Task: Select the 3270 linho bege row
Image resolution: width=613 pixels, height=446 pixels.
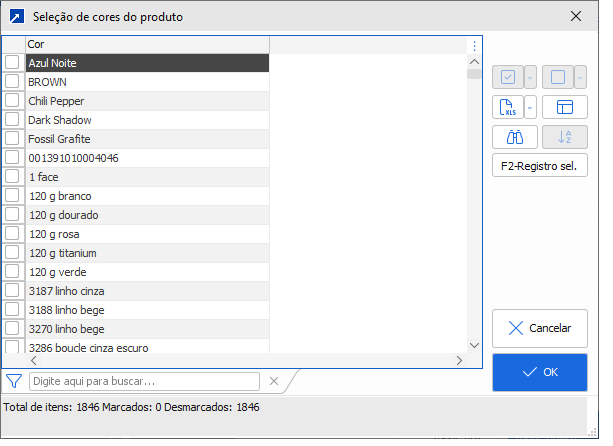Action: pos(147,329)
